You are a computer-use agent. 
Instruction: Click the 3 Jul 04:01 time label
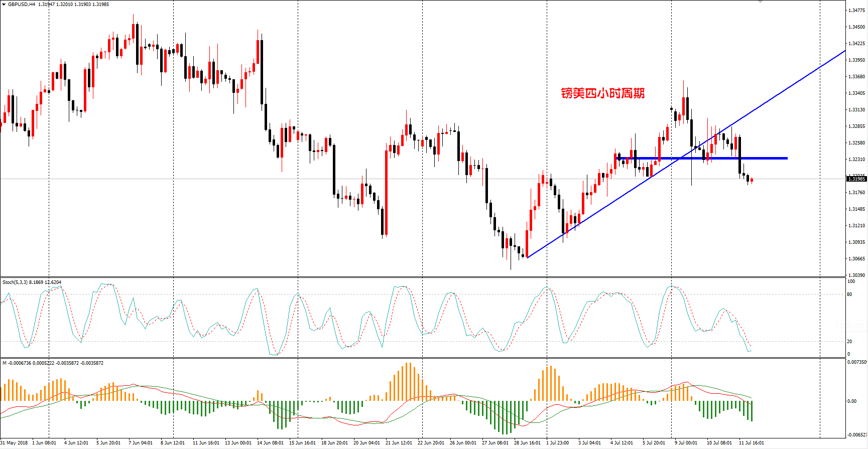[590, 443]
